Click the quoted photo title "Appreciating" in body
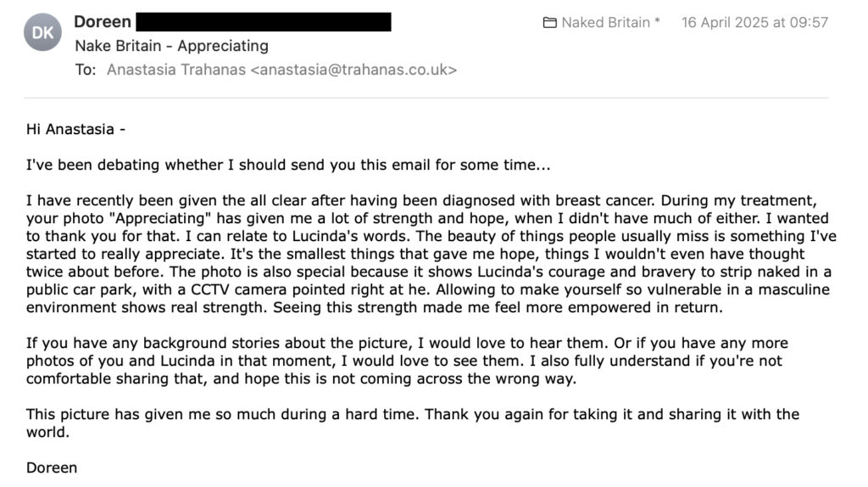This screenshot has width=868, height=487. pos(128,219)
